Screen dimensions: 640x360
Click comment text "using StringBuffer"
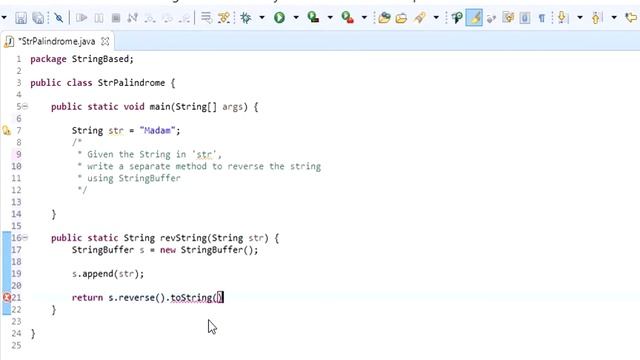pos(133,178)
